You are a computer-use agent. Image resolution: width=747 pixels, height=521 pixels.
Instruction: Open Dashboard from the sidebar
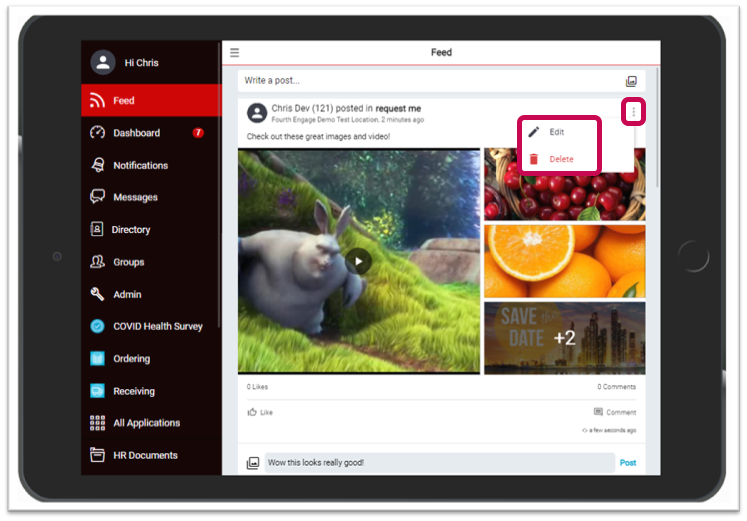pos(151,132)
